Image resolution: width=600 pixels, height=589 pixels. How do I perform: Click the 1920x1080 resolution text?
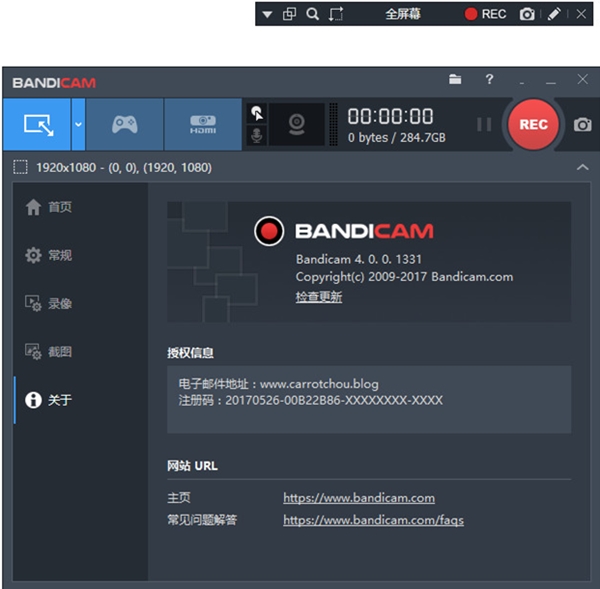click(124, 168)
